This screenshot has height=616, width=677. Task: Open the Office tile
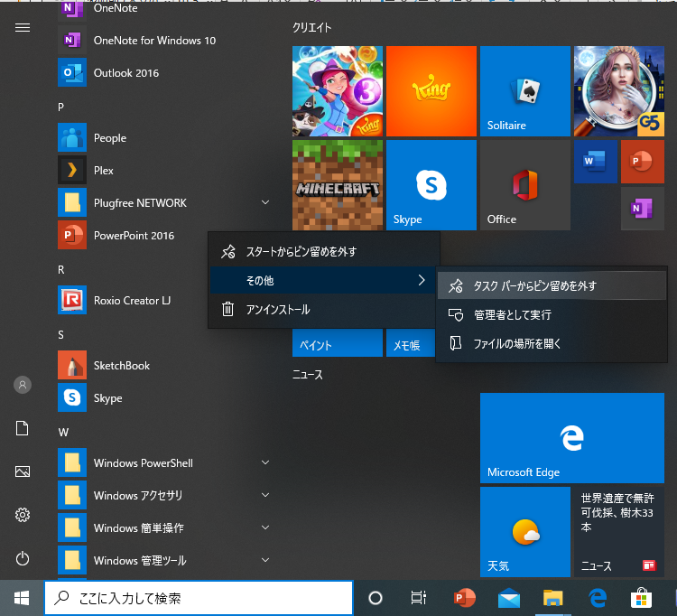(x=525, y=185)
